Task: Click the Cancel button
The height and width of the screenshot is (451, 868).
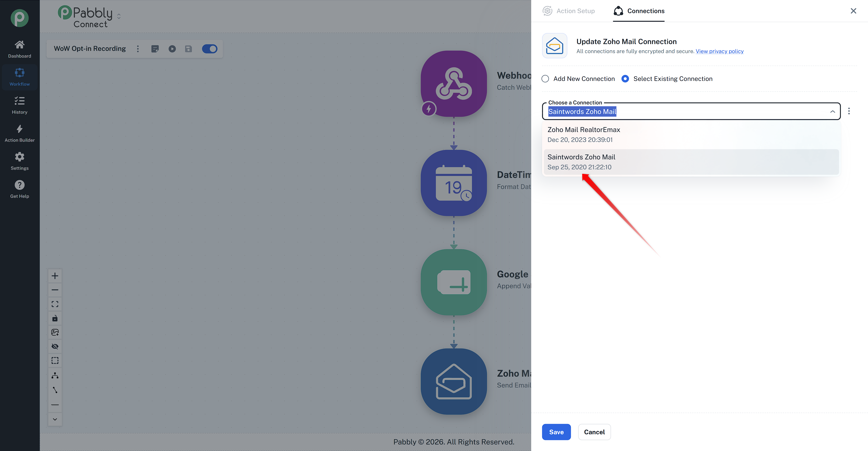Action: point(594,432)
